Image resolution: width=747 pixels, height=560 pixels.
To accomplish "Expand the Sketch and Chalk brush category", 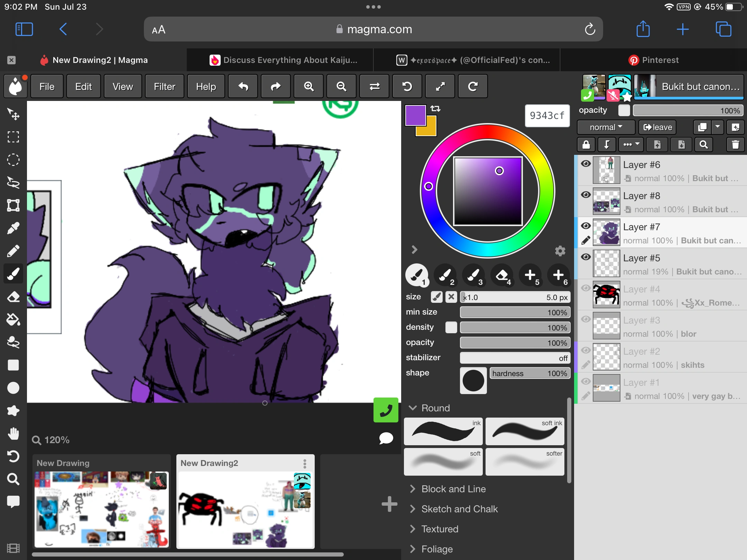I will [459, 509].
